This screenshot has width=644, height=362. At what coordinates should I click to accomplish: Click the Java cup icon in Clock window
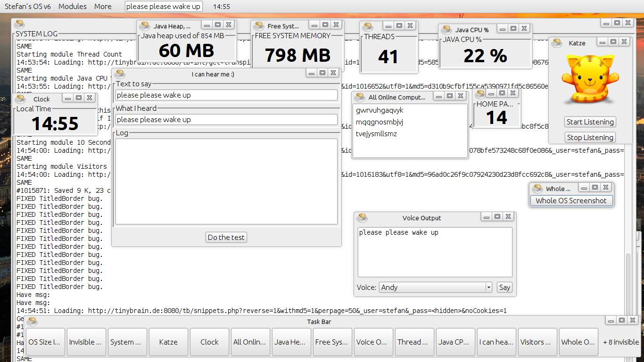click(x=20, y=99)
